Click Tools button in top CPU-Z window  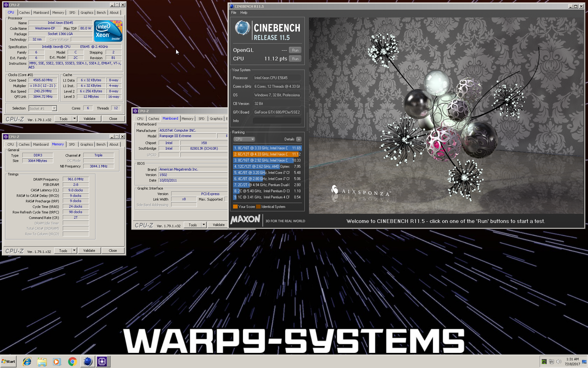pyautogui.click(x=64, y=119)
